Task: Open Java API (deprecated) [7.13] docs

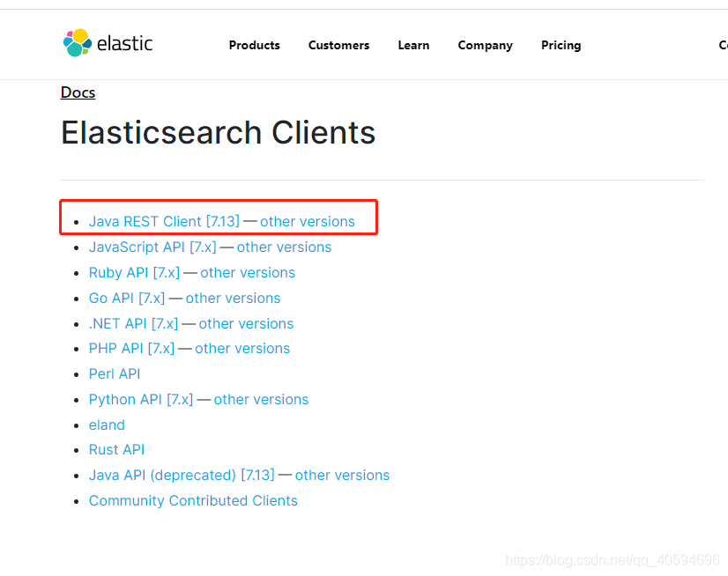Action: point(182,475)
